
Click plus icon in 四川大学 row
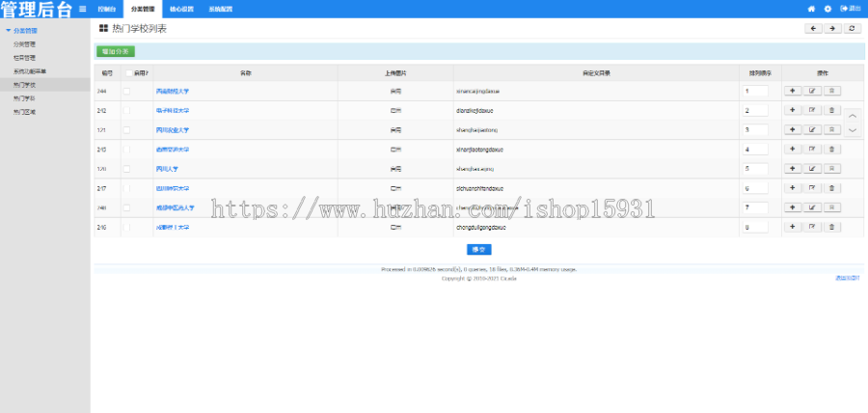[x=792, y=168]
